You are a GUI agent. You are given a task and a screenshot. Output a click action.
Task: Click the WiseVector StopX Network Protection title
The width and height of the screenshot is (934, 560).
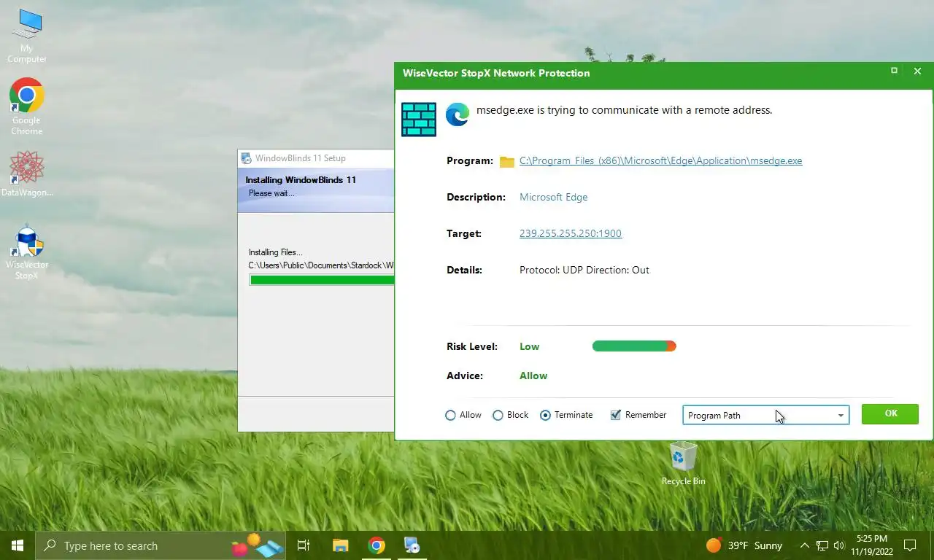pos(496,73)
